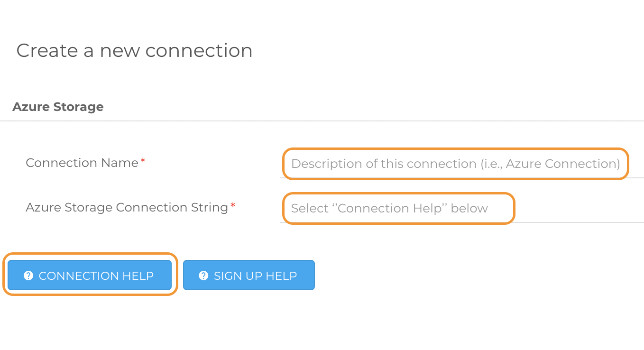Open the Connection Help button
The image size is (644, 350).
(x=90, y=275)
